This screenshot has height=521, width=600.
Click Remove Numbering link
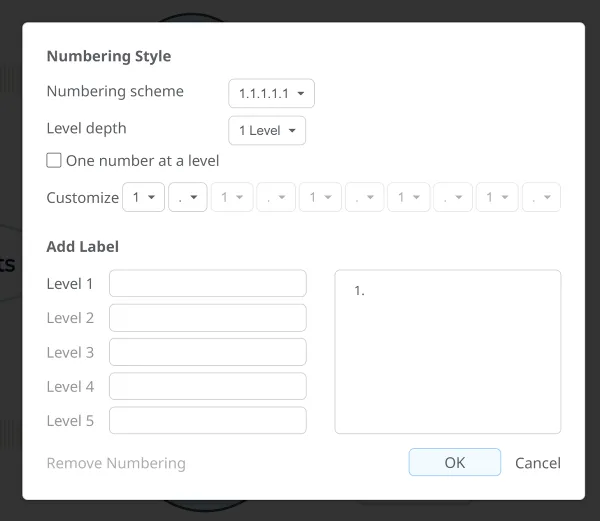pos(116,463)
